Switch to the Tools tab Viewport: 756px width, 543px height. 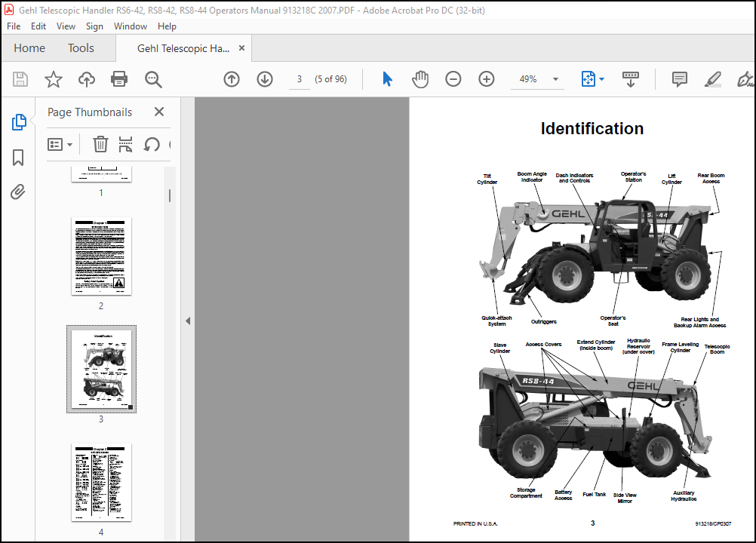coord(81,48)
